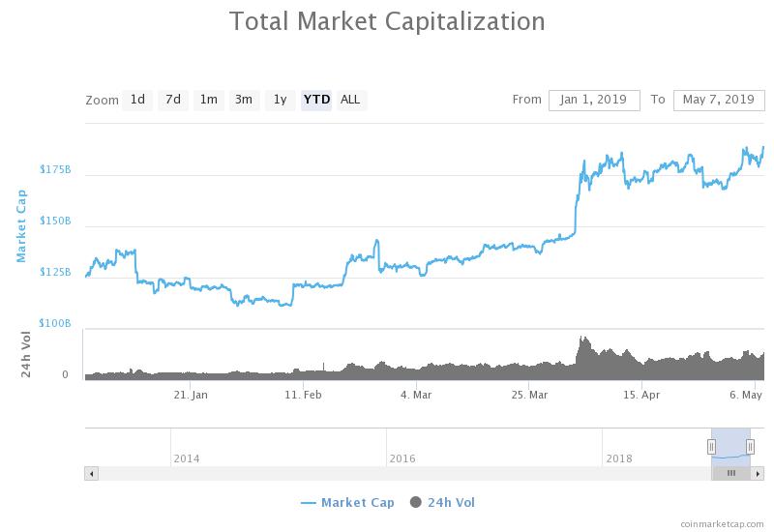Show ALL time zoom range
774x532 pixels.
click(x=350, y=100)
